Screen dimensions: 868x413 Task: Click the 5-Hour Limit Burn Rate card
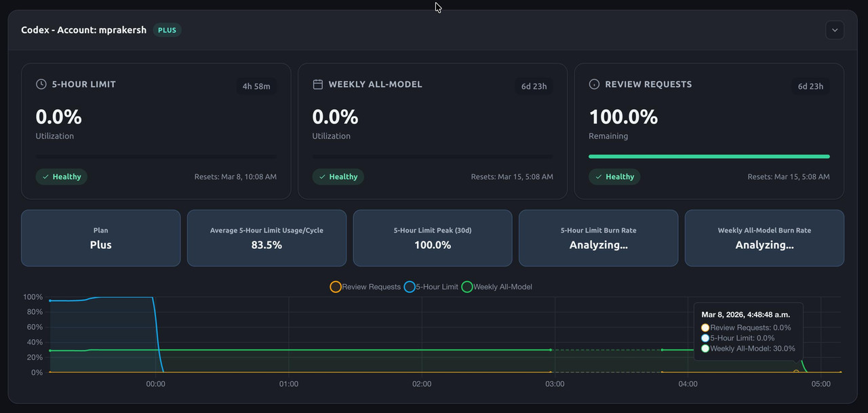click(x=598, y=238)
